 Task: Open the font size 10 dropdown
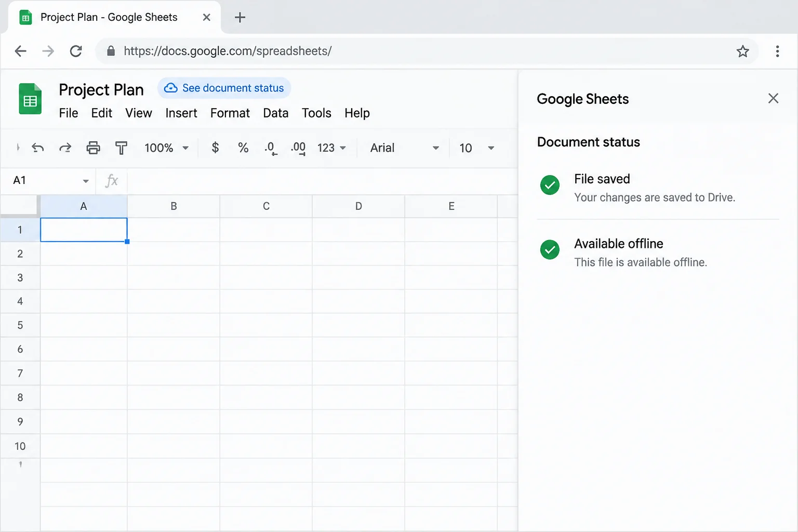(x=476, y=148)
